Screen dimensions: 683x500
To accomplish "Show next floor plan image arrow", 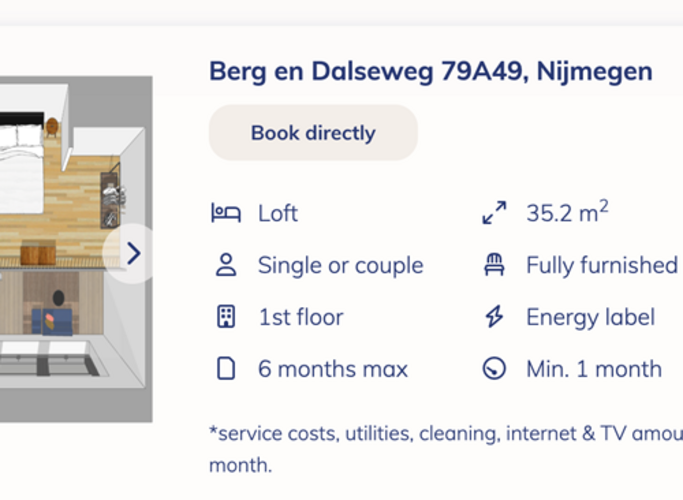I will click(x=133, y=254).
